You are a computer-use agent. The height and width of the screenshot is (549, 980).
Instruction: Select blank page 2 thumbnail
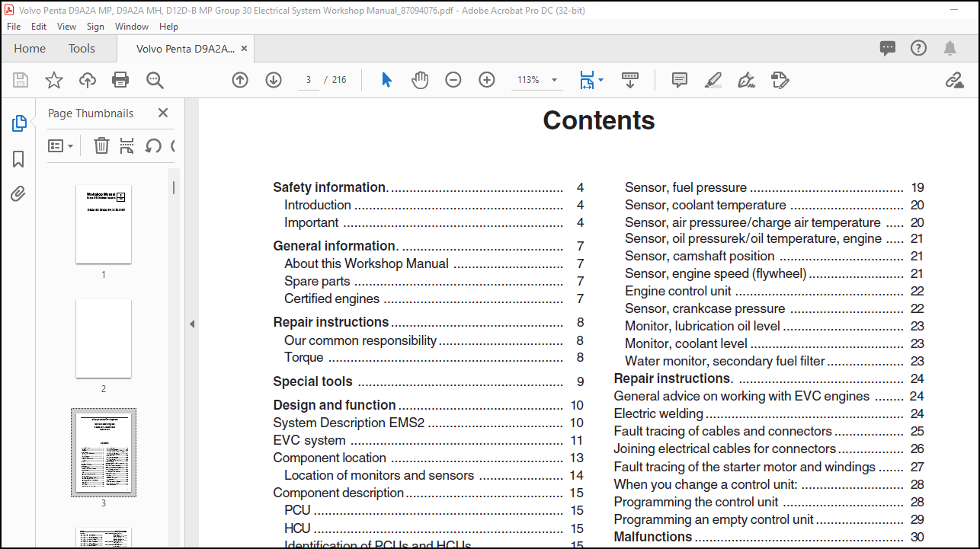[104, 339]
